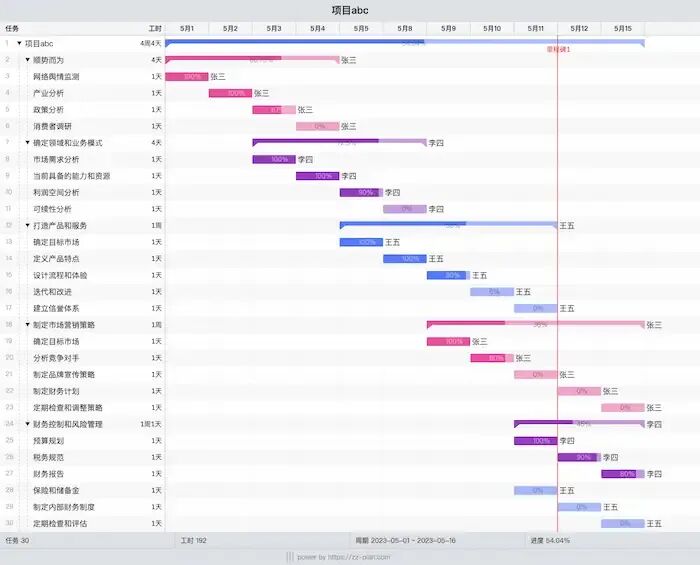Select the 里程碑1 milestone marker
This screenshot has height=565, width=700.
tap(558, 50)
